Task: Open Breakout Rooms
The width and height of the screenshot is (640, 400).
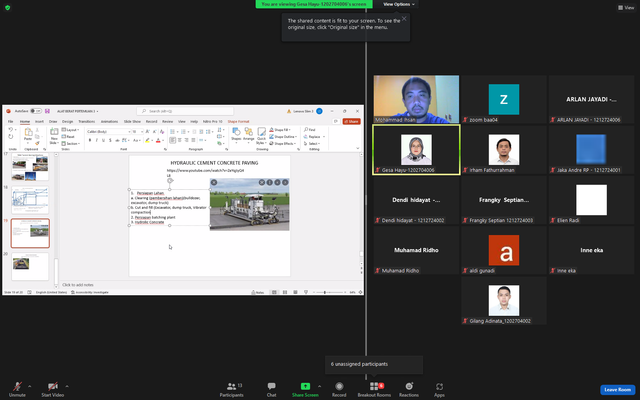Action: click(374, 389)
